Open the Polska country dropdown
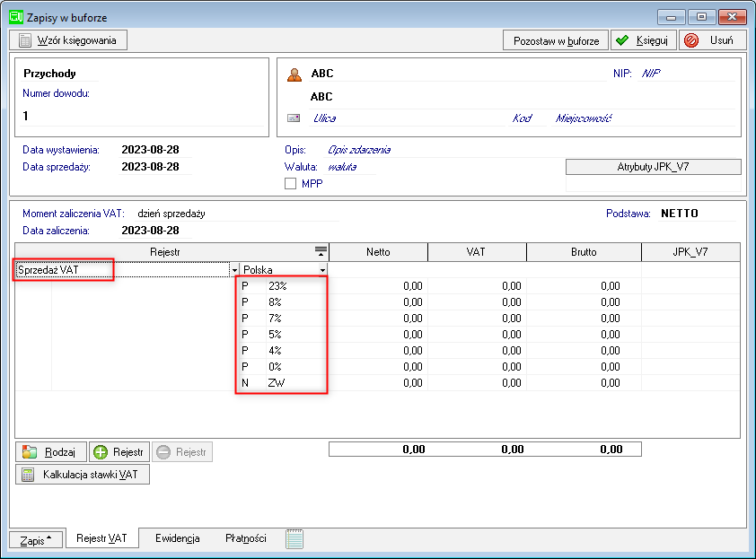 [x=322, y=270]
